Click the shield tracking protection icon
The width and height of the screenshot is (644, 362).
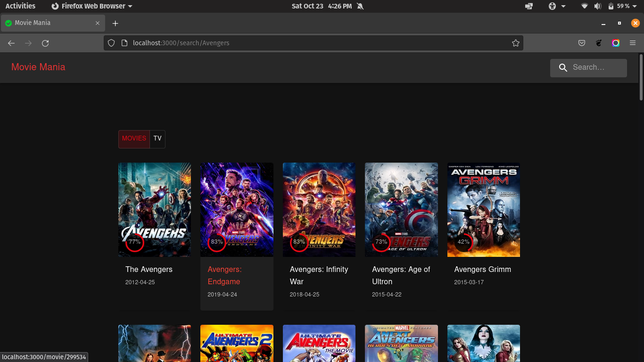click(x=111, y=43)
